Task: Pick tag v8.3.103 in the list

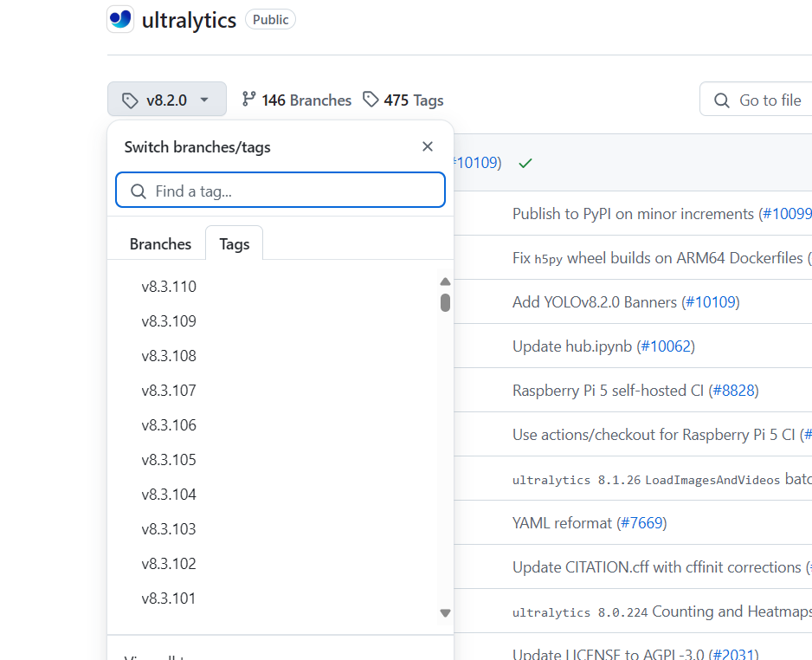Action: coord(169,529)
